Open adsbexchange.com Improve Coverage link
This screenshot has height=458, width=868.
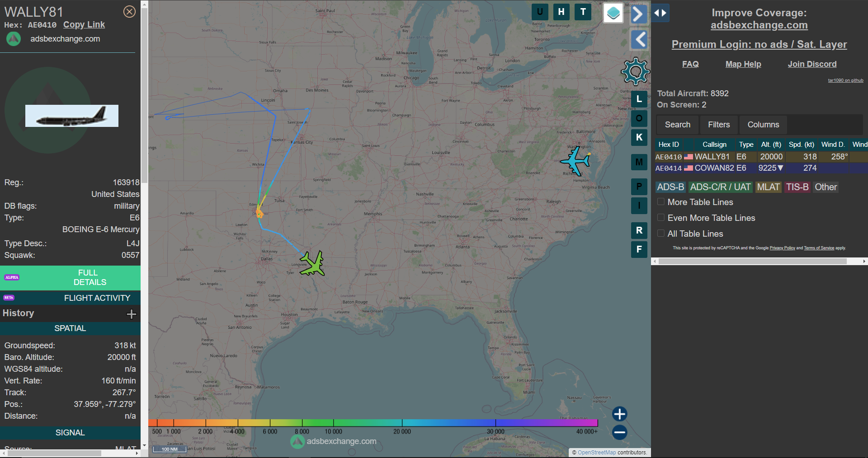759,25
